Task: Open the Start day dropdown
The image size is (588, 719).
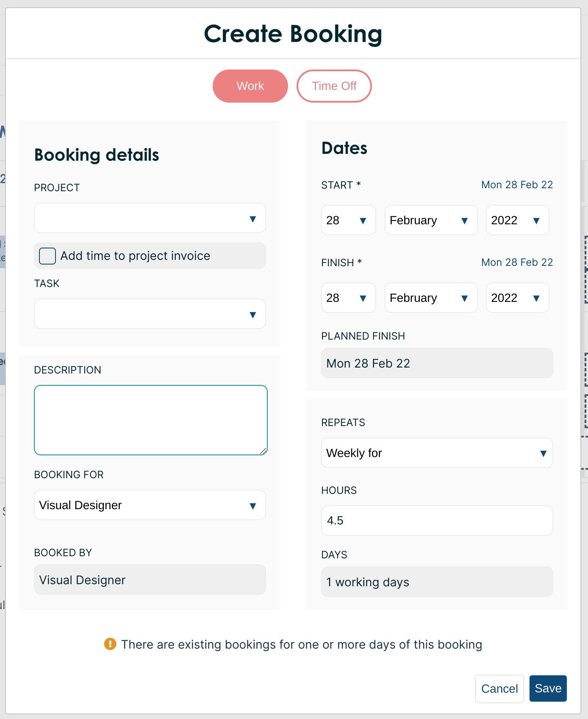Action: click(x=348, y=220)
